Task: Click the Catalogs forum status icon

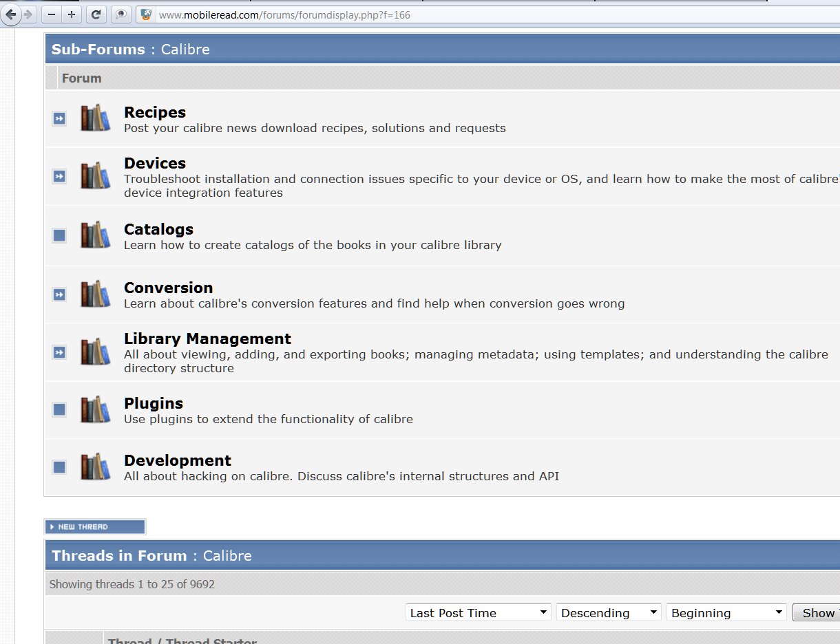Action: (x=59, y=235)
